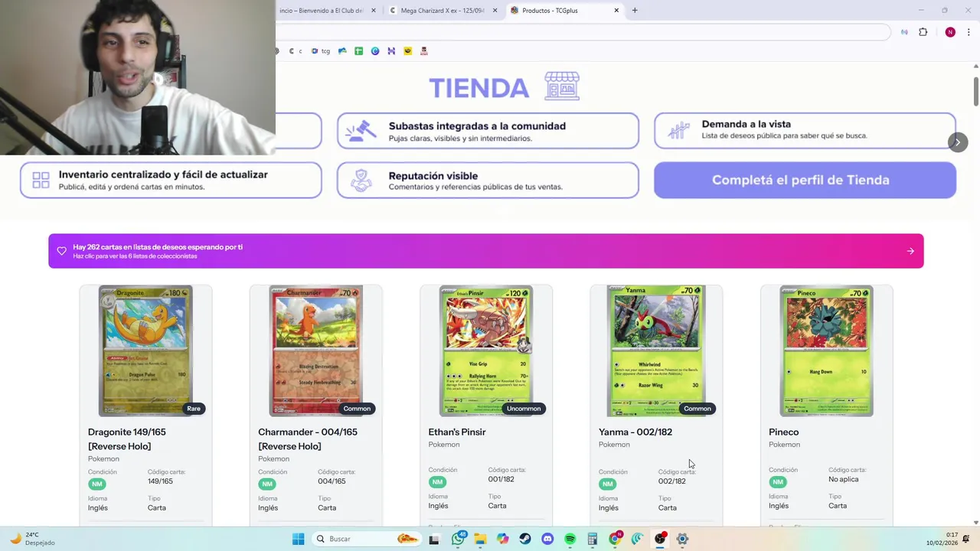Image resolution: width=980 pixels, height=551 pixels.
Task: Launch Steam from the taskbar
Action: (525, 539)
